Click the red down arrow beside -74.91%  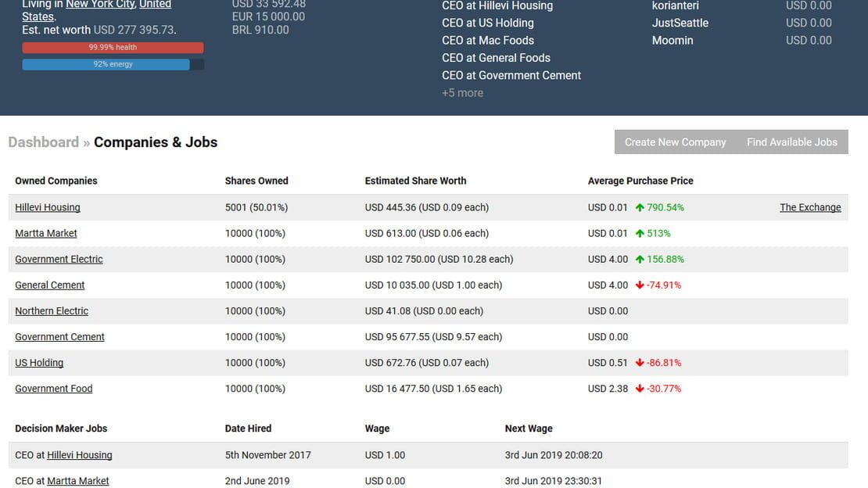pyautogui.click(x=640, y=285)
